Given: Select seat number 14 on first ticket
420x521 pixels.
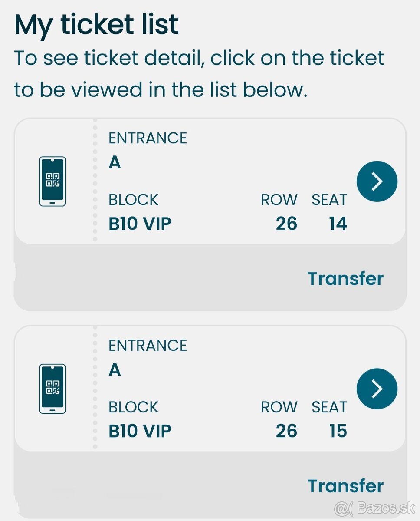Looking at the screenshot, I should tap(338, 224).
